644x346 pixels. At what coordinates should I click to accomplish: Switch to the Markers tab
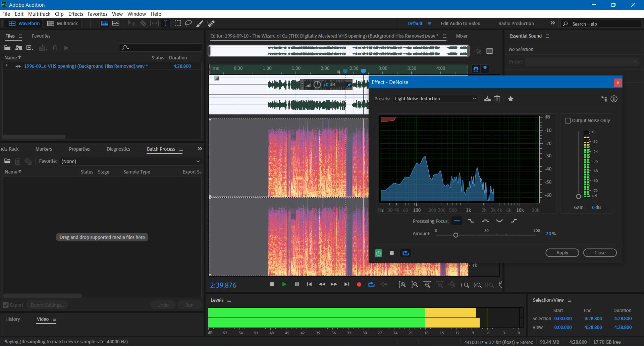[44, 149]
